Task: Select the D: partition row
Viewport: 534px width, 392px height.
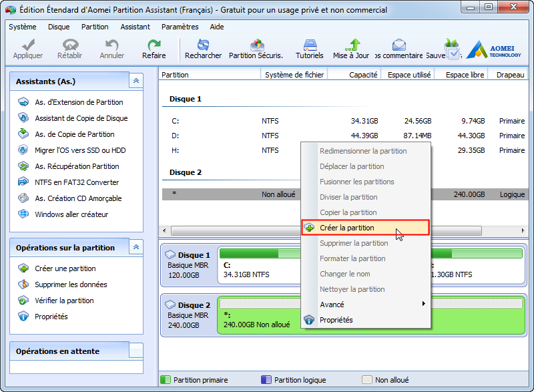Action: 345,136
